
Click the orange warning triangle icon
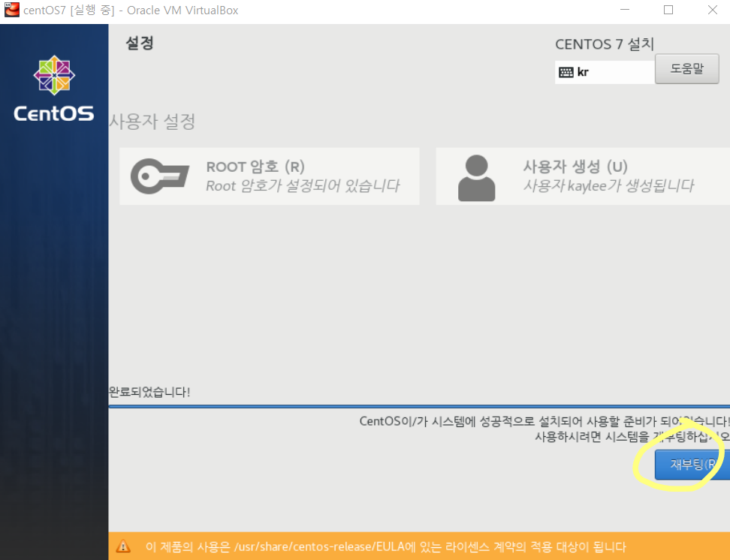point(123,546)
